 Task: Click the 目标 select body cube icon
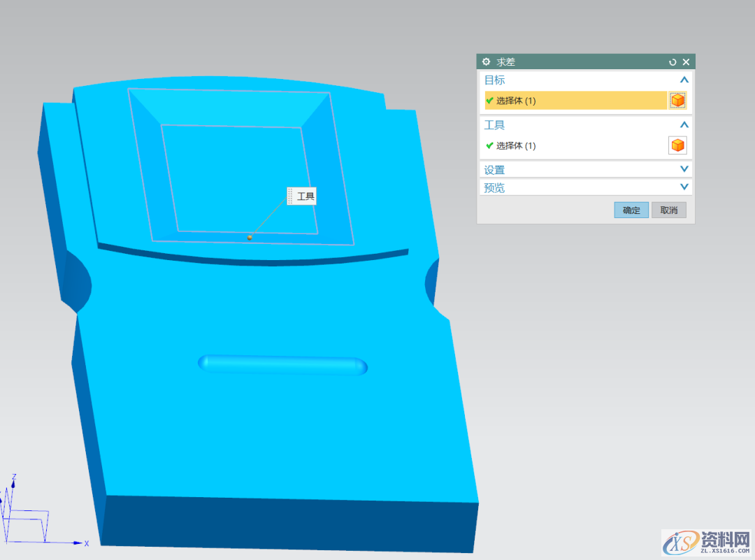pyautogui.click(x=677, y=101)
